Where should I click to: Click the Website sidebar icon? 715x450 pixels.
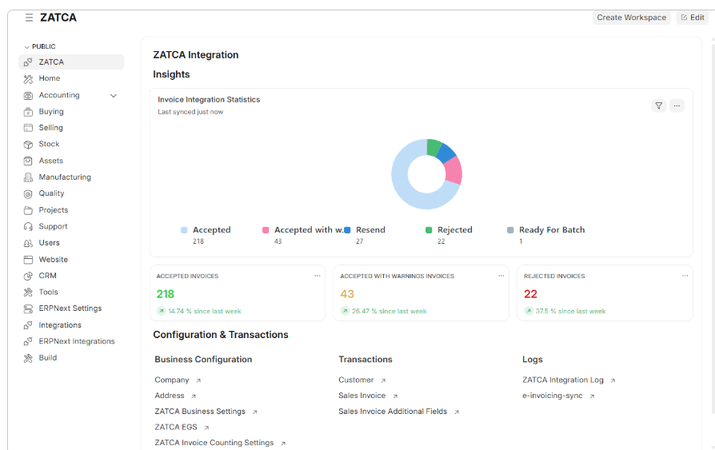28,259
